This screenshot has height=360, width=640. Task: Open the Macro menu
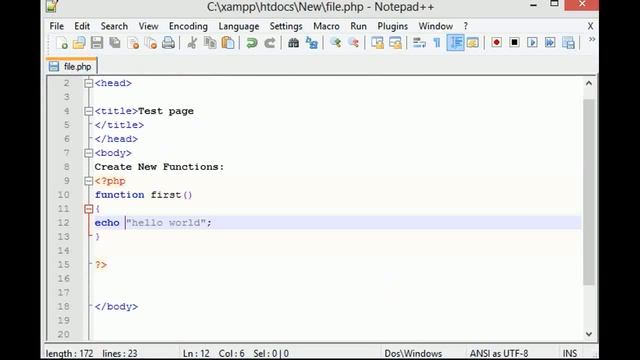(326, 26)
